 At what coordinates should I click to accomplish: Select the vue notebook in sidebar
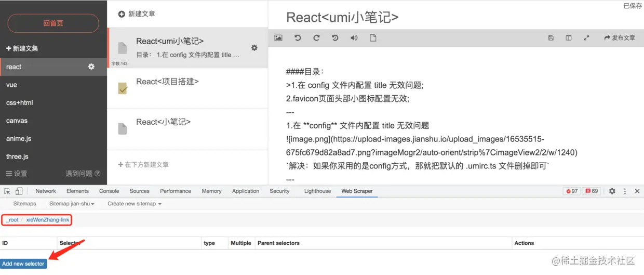point(53,85)
